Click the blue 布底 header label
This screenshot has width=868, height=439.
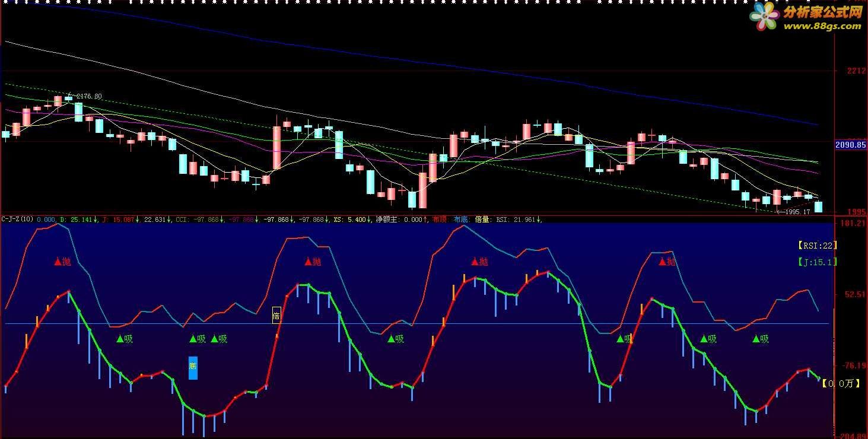[462, 220]
